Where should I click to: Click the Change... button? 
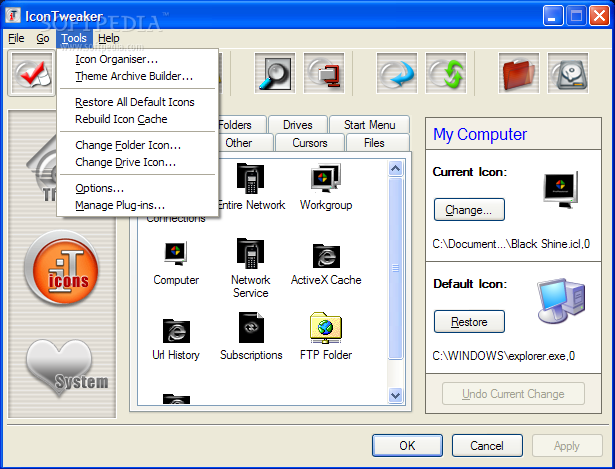pos(469,210)
